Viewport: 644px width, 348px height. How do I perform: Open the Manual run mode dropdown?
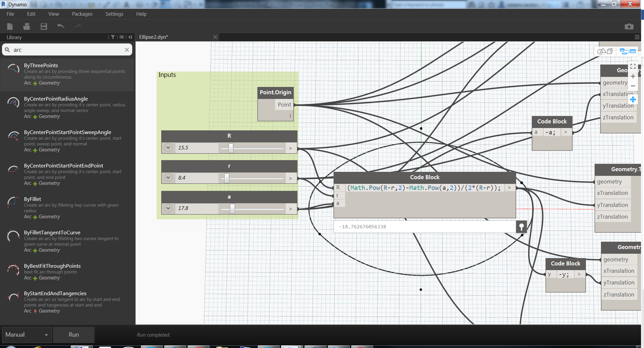click(27, 335)
